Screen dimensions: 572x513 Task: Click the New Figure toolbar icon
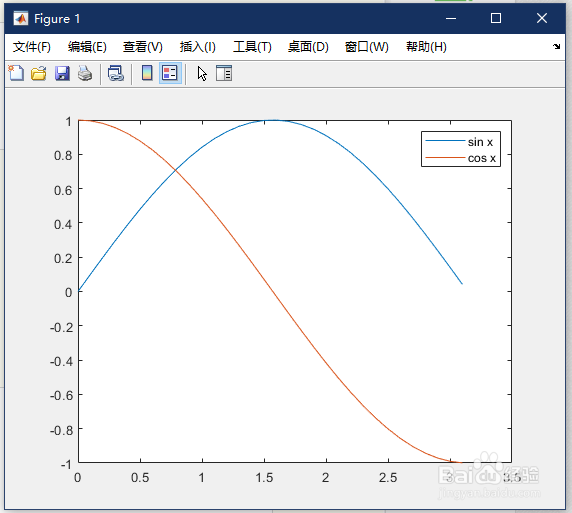(x=16, y=73)
